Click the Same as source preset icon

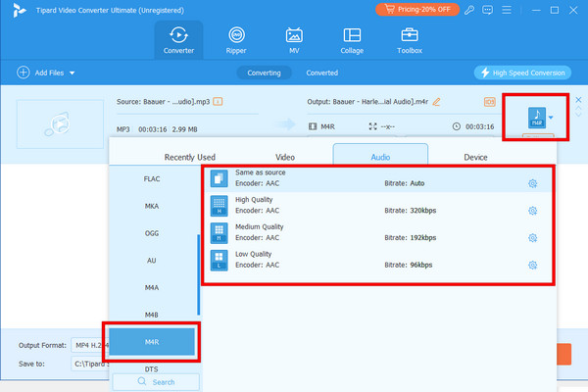[x=219, y=178]
